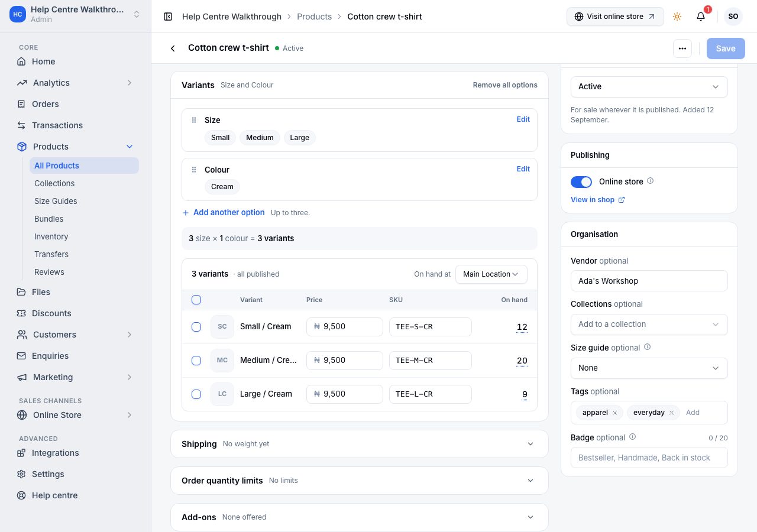Toggle the Online store publishing switch
757x532 pixels.
point(581,182)
